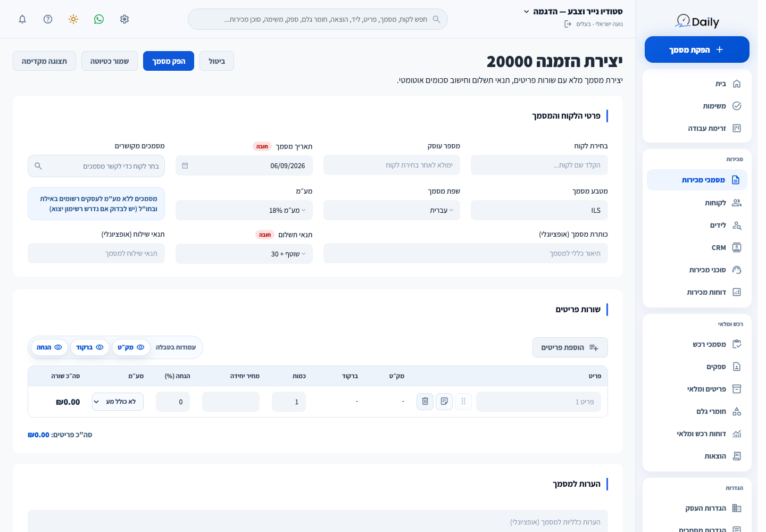Go to בית in sidebar
This screenshot has height=532, width=766.
697,84
